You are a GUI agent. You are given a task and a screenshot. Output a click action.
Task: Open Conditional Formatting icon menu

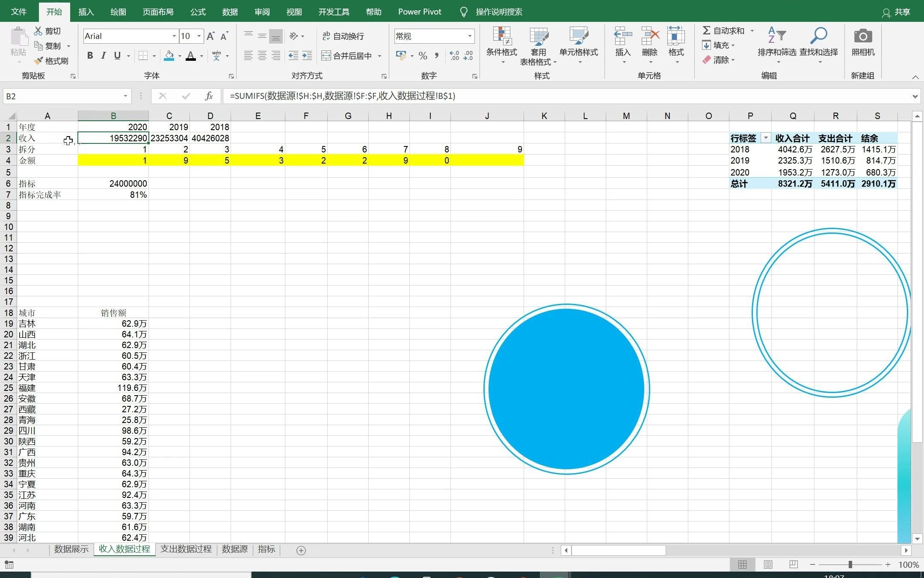click(501, 37)
